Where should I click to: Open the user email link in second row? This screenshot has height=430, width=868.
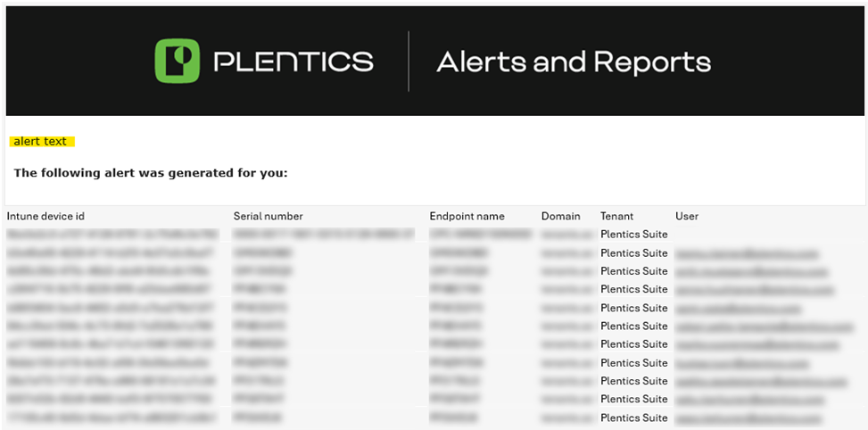(x=746, y=253)
